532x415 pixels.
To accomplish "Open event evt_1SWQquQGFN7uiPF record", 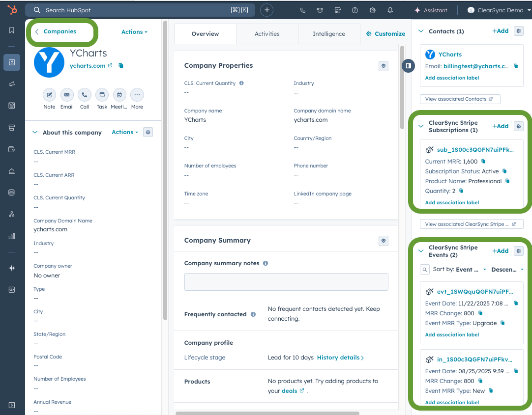I will [475, 292].
